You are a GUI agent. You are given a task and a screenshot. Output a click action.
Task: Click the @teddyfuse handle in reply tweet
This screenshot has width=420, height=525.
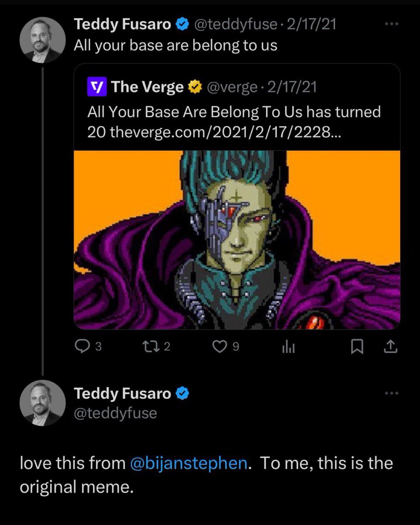(x=115, y=413)
